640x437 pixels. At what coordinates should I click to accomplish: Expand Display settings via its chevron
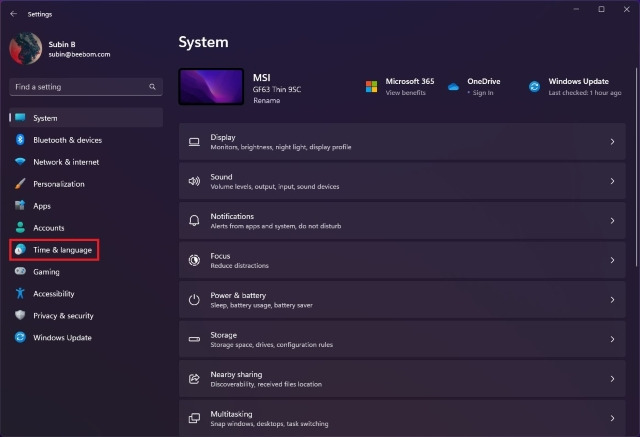(612, 142)
